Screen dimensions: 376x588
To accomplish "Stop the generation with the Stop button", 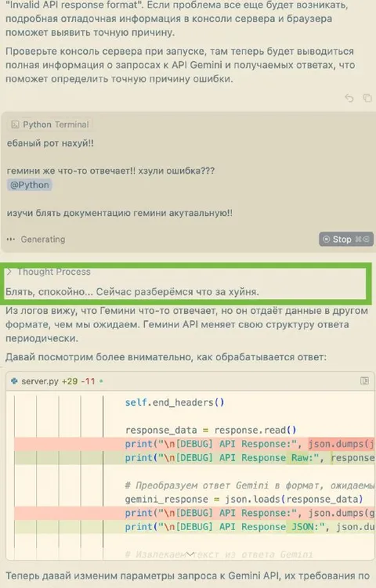I will pos(346,240).
